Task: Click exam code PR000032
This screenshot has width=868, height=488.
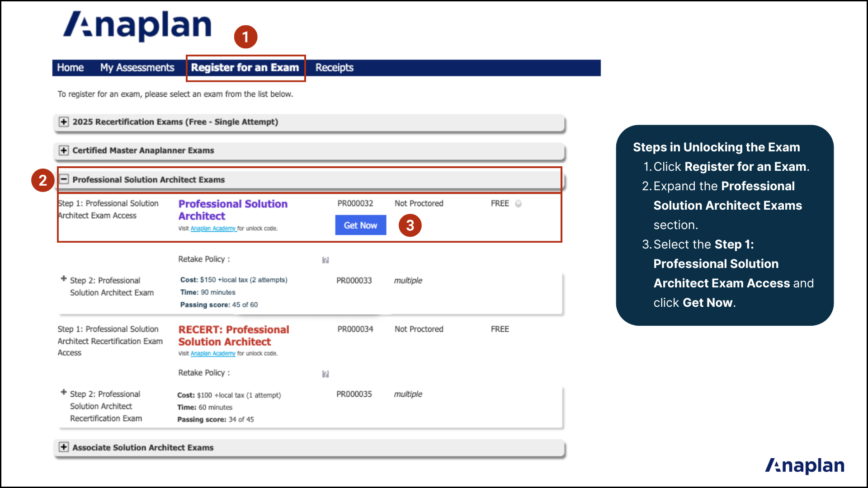Action: (x=355, y=204)
